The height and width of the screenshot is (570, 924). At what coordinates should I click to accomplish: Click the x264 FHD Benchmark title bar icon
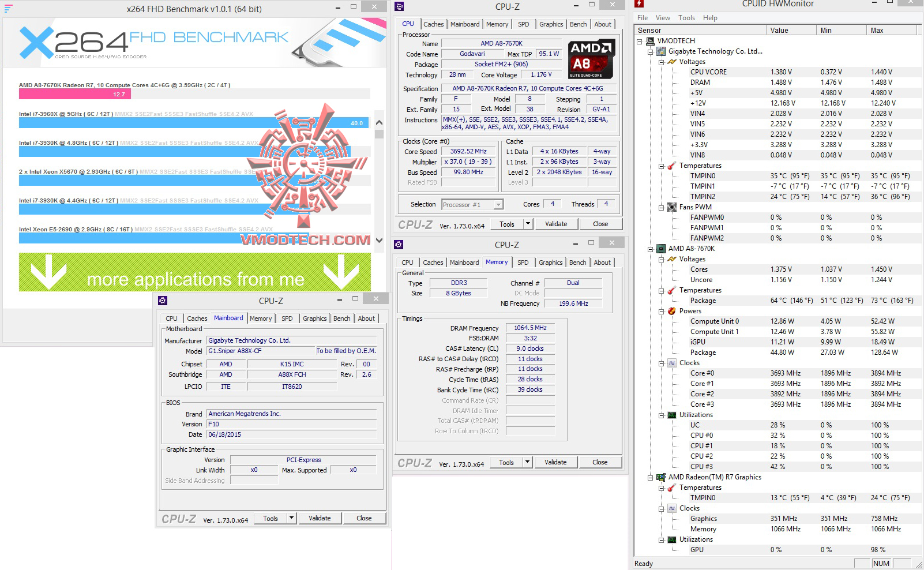[x=8, y=9]
